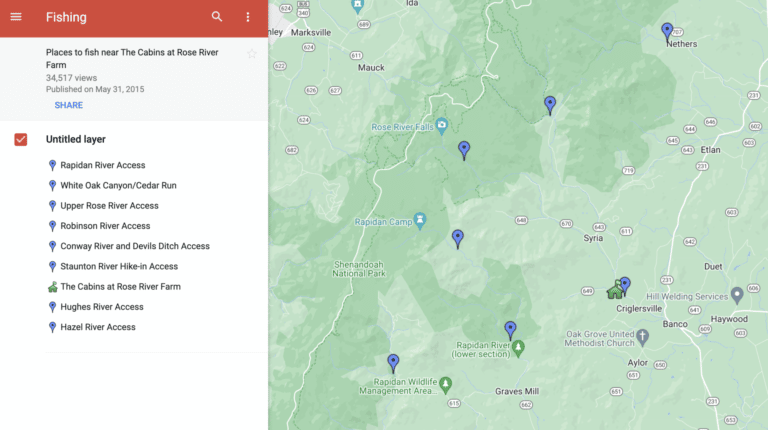768x430 pixels.
Task: Click the Hill Welding Services place marker
Action: pos(737,295)
